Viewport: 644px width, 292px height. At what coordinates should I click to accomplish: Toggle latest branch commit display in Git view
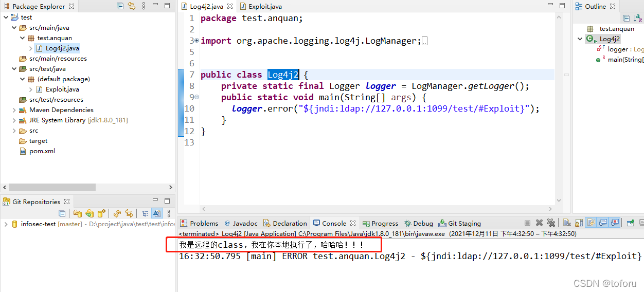click(x=157, y=213)
